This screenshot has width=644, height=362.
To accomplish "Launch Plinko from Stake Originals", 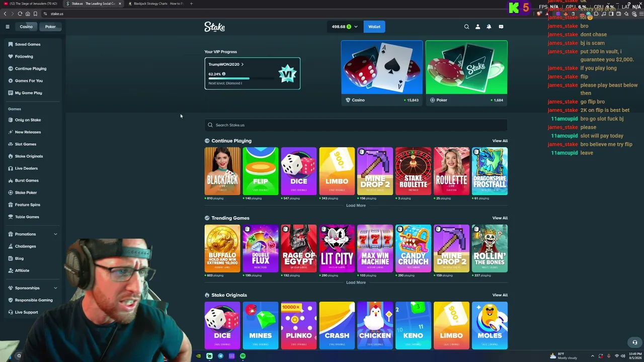I will 299,325.
